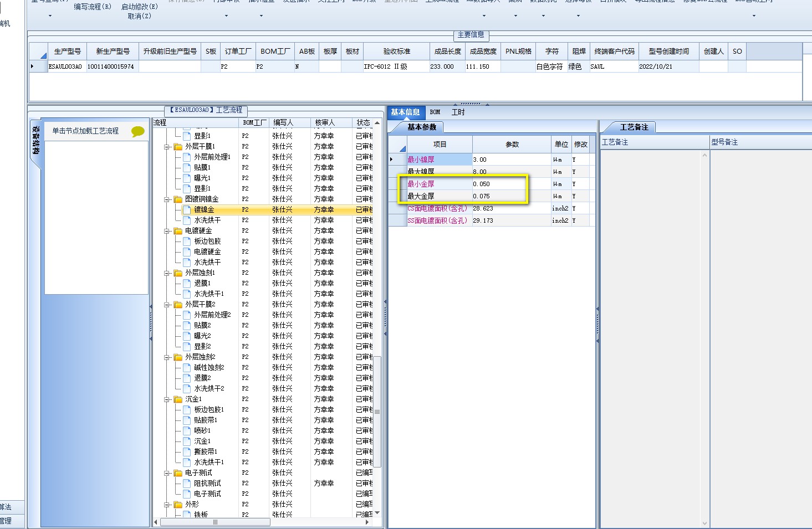Viewport: 812px width, 529px height.
Task: Click the tree horizontal scroll-left arrow
Action: tap(156, 522)
